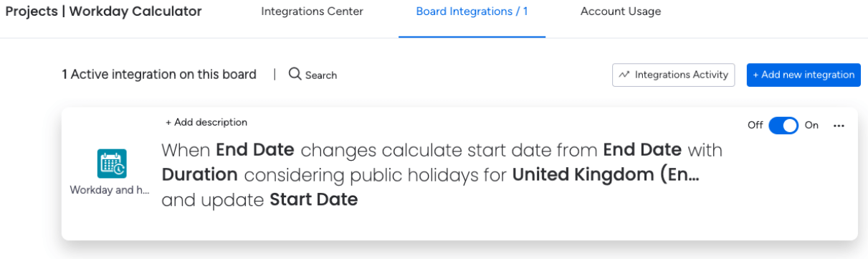Toggle the integration on/off switch
Viewport: 868px width, 259px height.
[783, 126]
